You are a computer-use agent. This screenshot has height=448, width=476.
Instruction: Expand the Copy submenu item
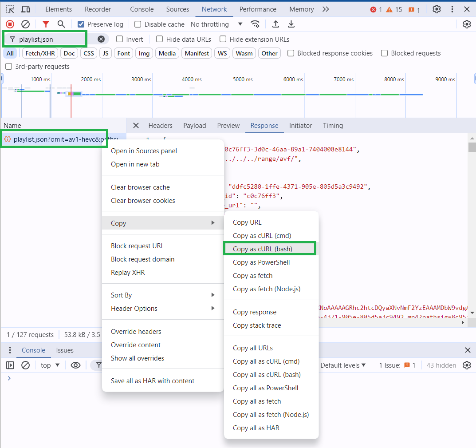point(163,223)
